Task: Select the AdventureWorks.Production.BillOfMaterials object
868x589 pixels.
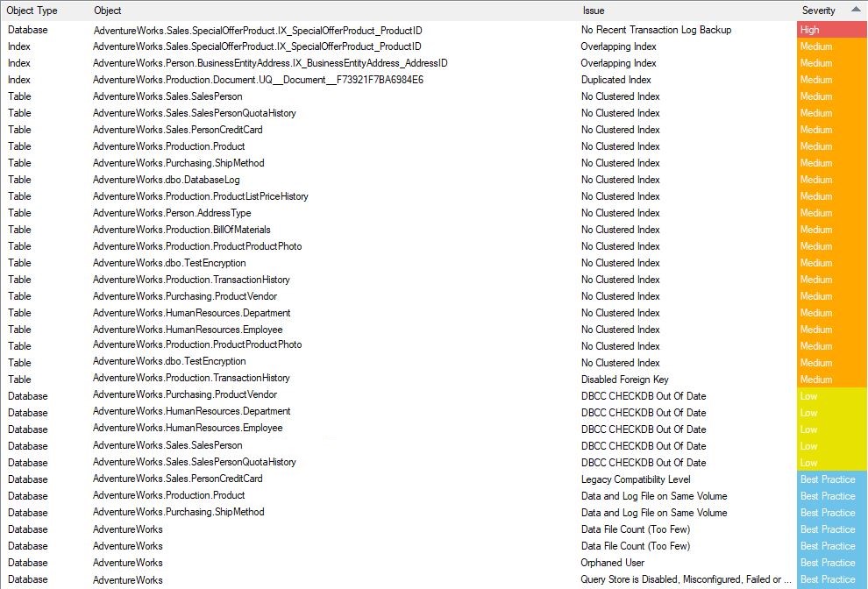Action: (181, 229)
